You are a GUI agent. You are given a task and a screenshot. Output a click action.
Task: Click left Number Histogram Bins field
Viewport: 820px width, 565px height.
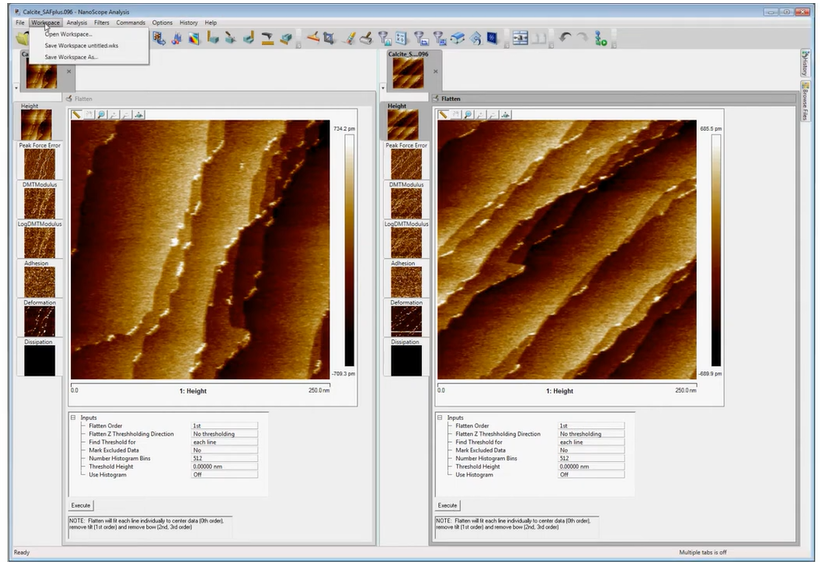coord(224,458)
